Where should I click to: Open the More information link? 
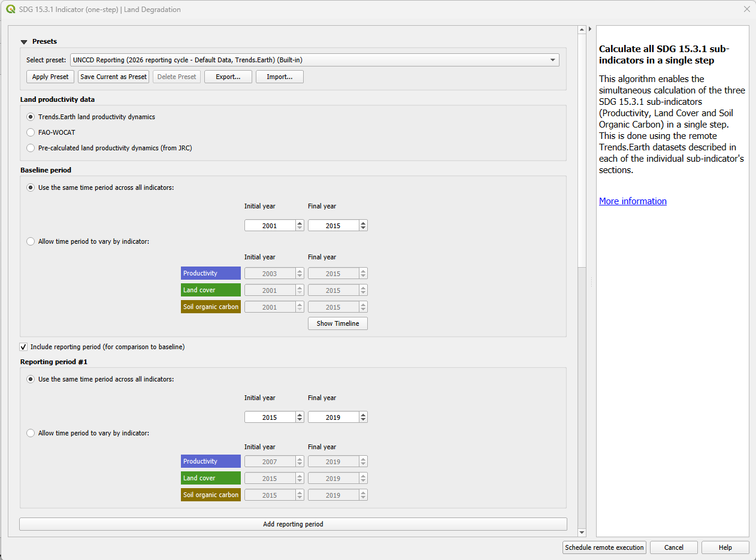(633, 201)
